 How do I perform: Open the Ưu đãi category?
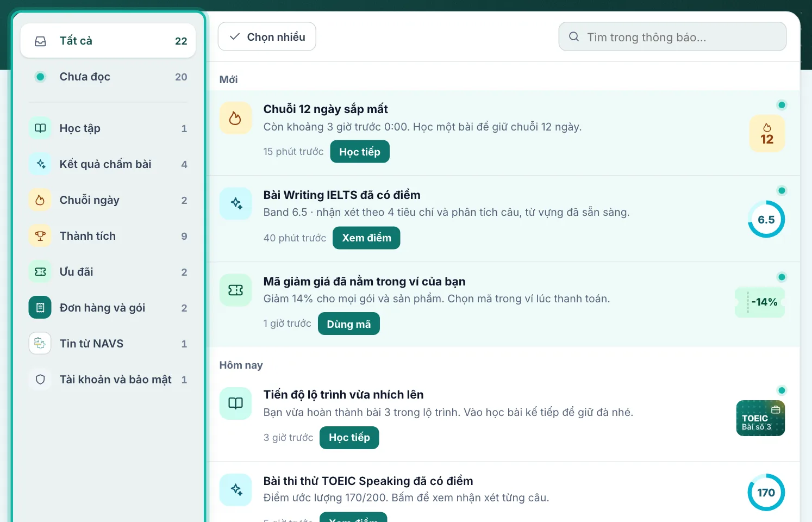click(x=108, y=272)
